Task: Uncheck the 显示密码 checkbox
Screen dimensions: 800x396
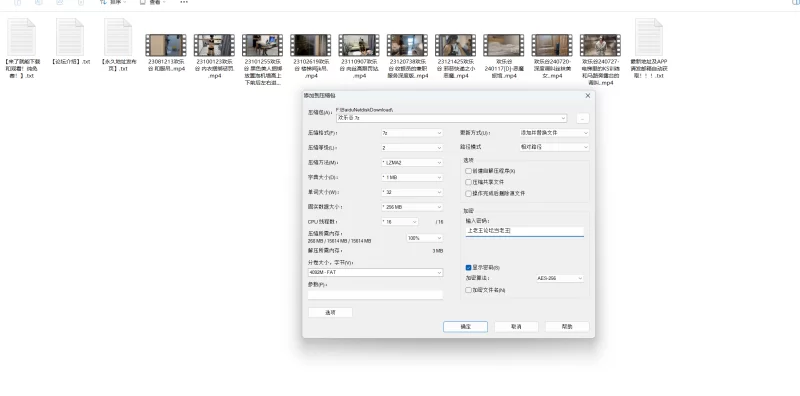Action: pyautogui.click(x=468, y=267)
